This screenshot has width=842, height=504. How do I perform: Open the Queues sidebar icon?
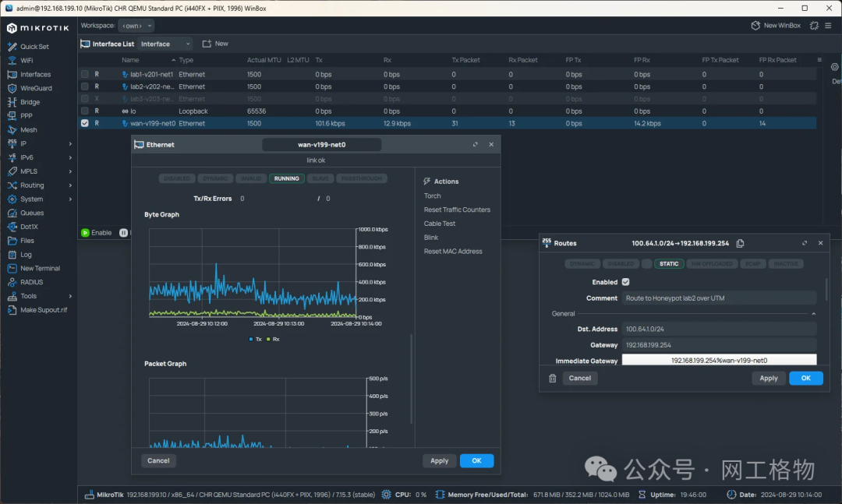click(x=12, y=213)
